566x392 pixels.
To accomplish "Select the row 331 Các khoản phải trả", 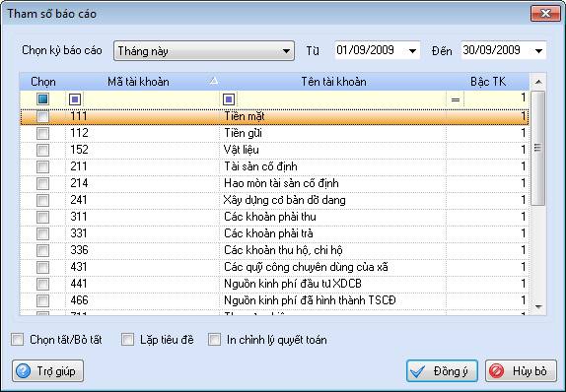I will [274, 233].
